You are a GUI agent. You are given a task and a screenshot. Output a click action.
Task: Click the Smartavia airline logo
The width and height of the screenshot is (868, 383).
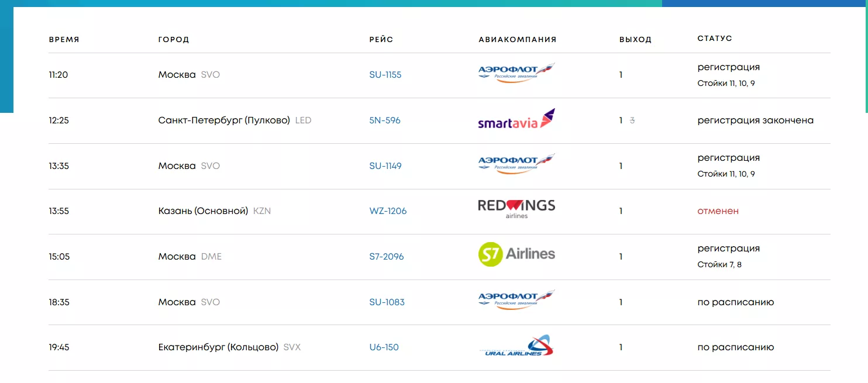coord(516,119)
